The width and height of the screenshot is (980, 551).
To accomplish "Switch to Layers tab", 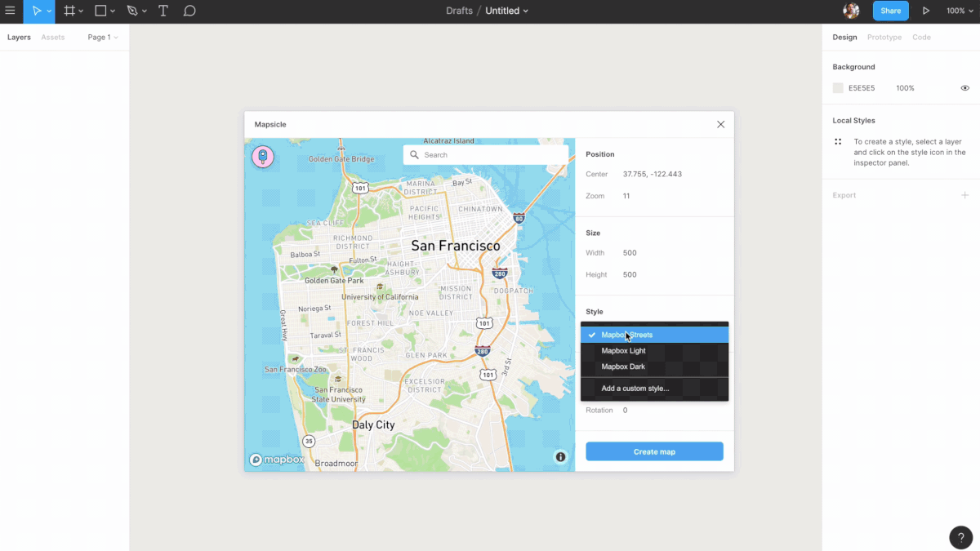I will click(19, 38).
